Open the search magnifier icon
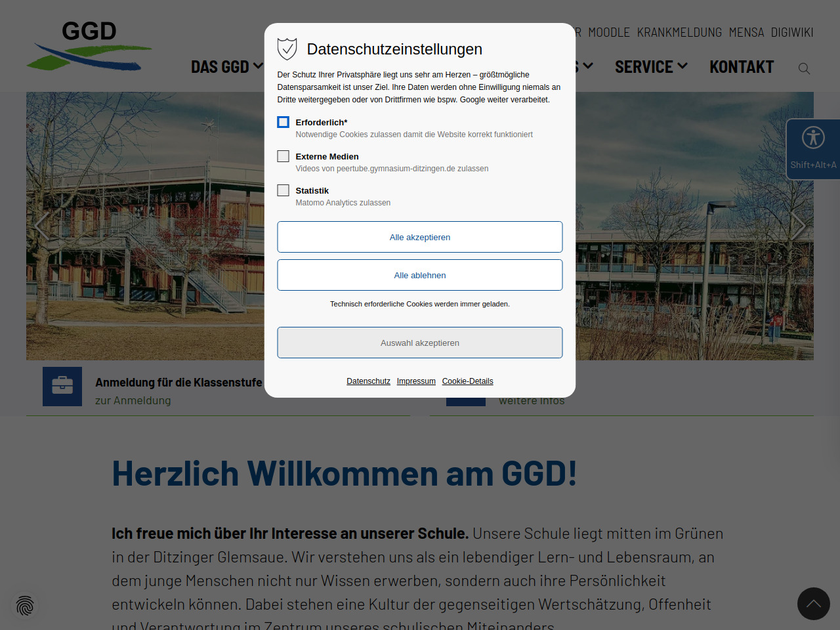 pos(804,68)
